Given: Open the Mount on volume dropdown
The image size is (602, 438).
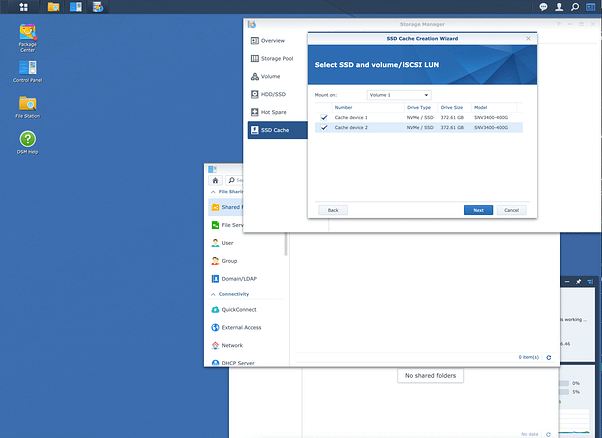Looking at the screenshot, I should (x=398, y=95).
